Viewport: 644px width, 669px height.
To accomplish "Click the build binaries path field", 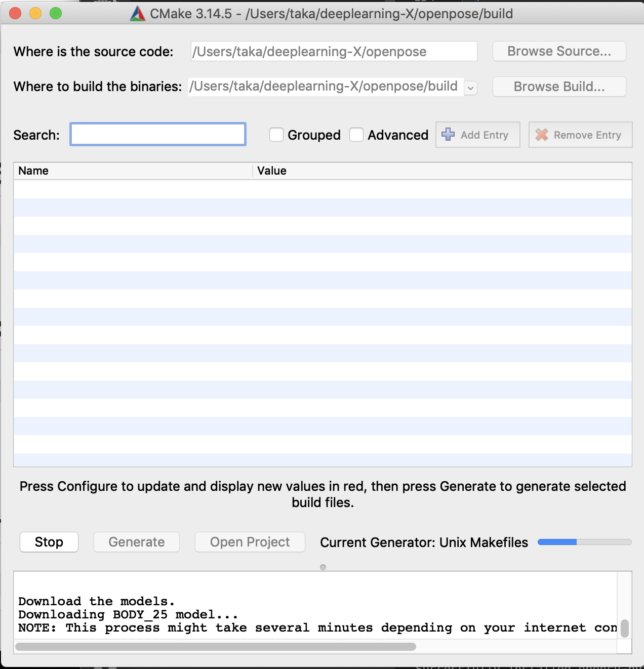I will [326, 87].
